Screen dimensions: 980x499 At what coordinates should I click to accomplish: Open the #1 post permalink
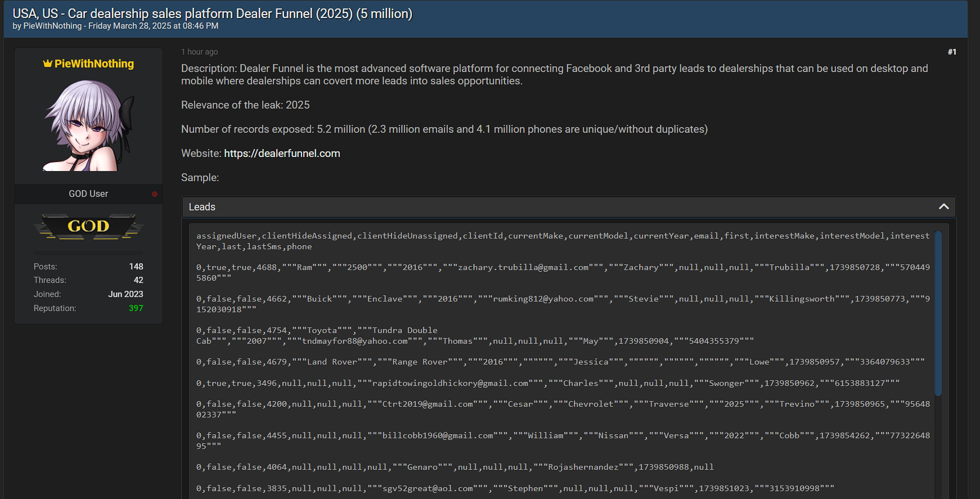[x=951, y=52]
